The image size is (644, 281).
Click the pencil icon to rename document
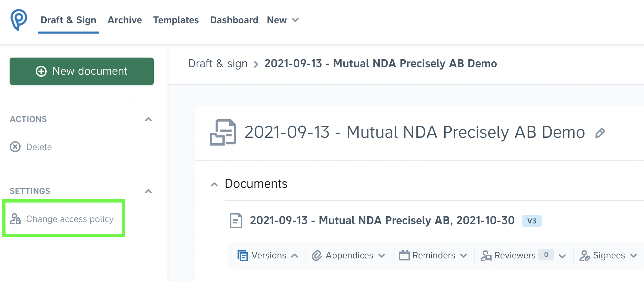[x=600, y=133]
